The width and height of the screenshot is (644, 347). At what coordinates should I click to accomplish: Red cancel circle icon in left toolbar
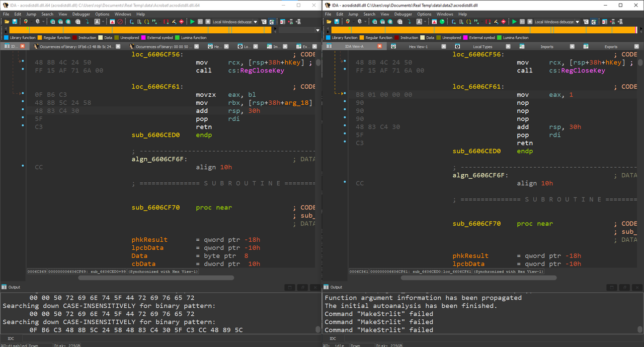pyautogui.click(x=120, y=22)
